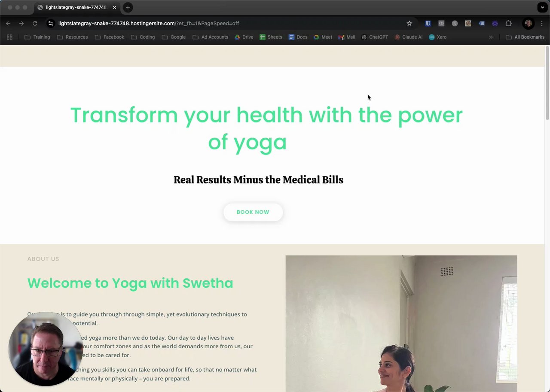Click the BOOK NOW button
This screenshot has height=392, width=550.
point(253,212)
